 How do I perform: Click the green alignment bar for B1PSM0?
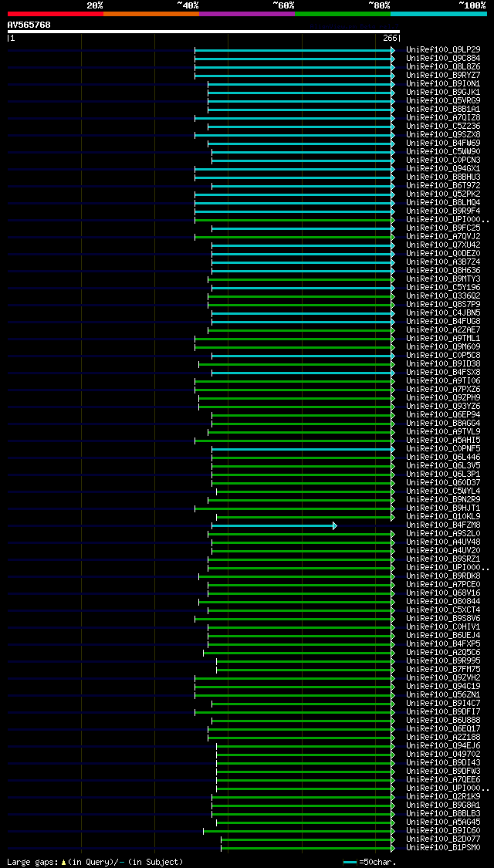click(x=308, y=848)
